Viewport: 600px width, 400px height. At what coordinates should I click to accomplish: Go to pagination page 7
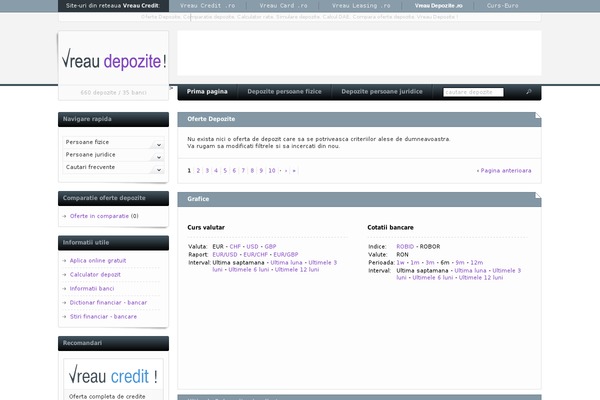243,171
